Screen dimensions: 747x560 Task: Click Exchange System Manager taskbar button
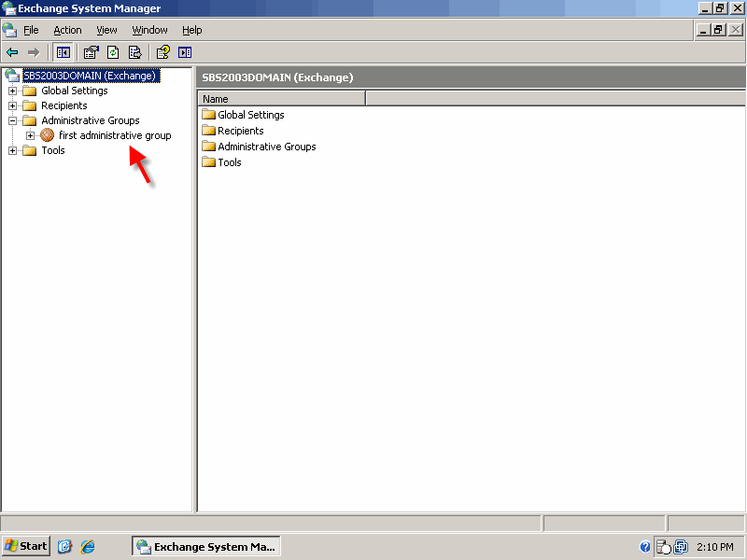point(205,546)
